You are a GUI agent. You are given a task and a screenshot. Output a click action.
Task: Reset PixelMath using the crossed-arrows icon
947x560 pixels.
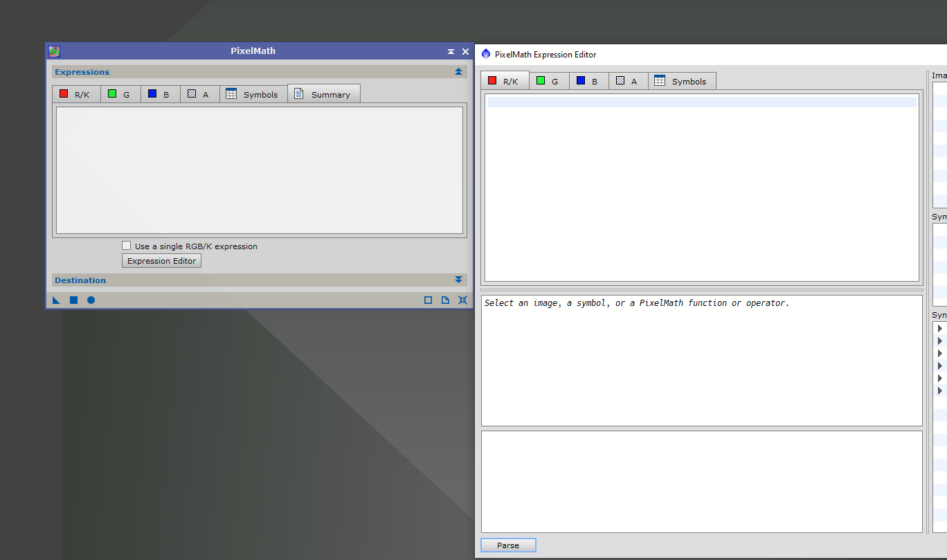pyautogui.click(x=462, y=300)
